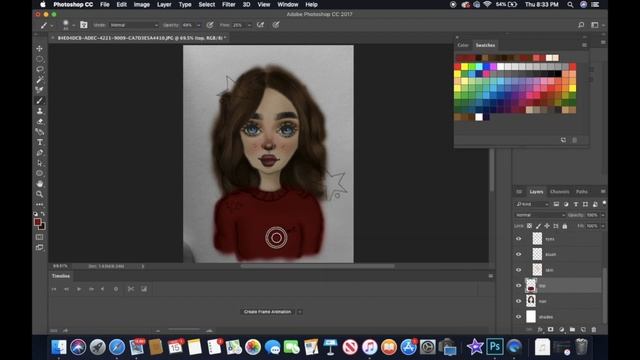
Task: Change screen mode at toolbox bottom
Action: point(40,247)
